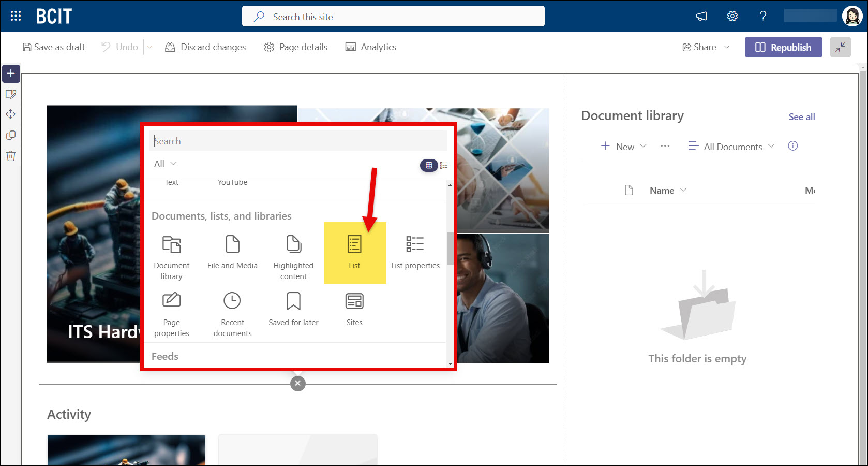Expand the All category filter dropdown
Screen dimensions: 868x466
(x=166, y=164)
